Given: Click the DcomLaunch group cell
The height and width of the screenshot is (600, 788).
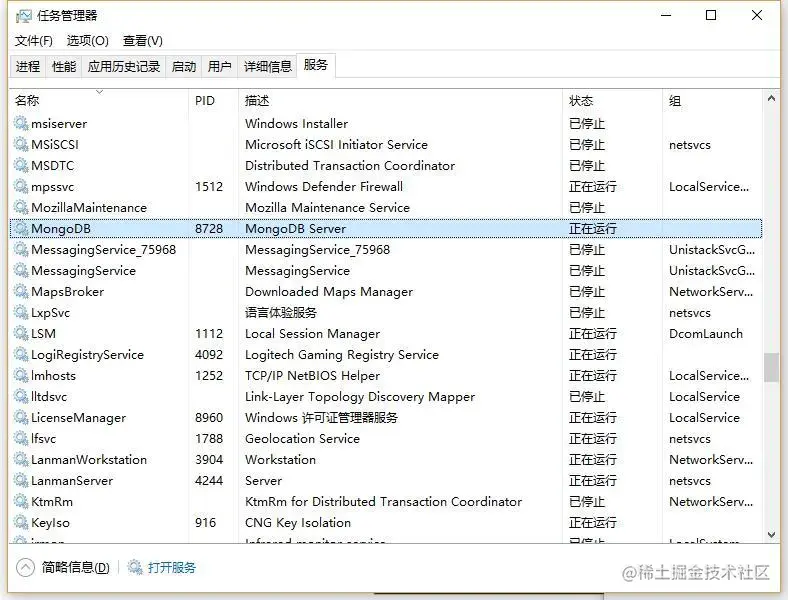Looking at the screenshot, I should (706, 334).
